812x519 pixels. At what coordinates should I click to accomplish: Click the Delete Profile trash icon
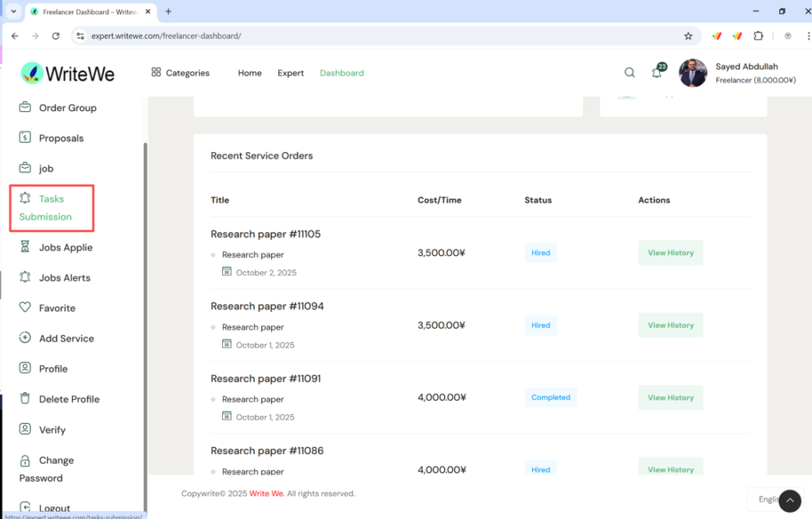(x=25, y=399)
